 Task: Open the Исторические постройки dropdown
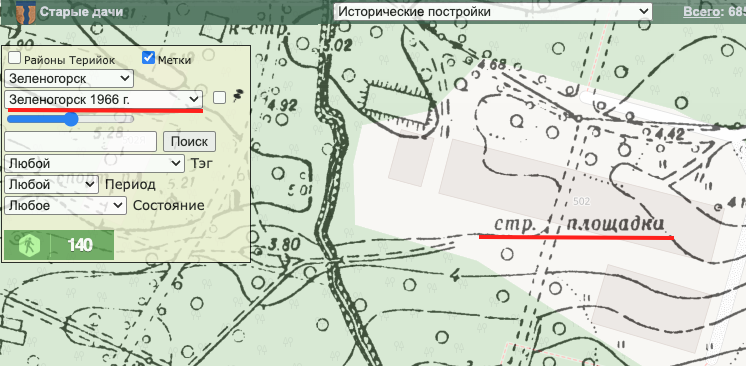(492, 11)
